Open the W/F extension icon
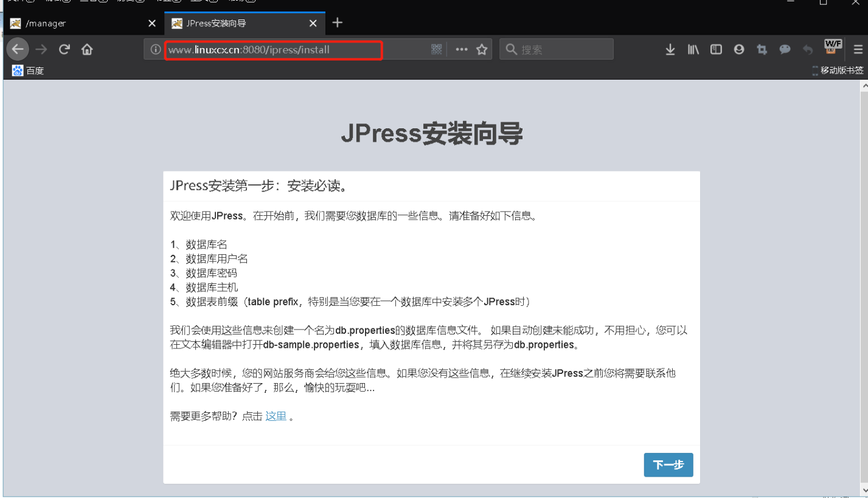Viewport: 868px width, 498px height. pyautogui.click(x=833, y=47)
